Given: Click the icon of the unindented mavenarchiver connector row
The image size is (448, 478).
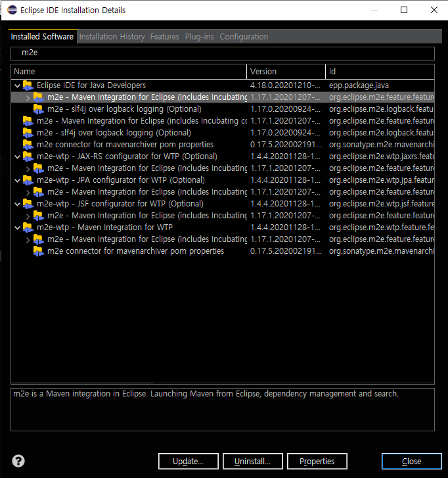Looking at the screenshot, I should 28,145.
